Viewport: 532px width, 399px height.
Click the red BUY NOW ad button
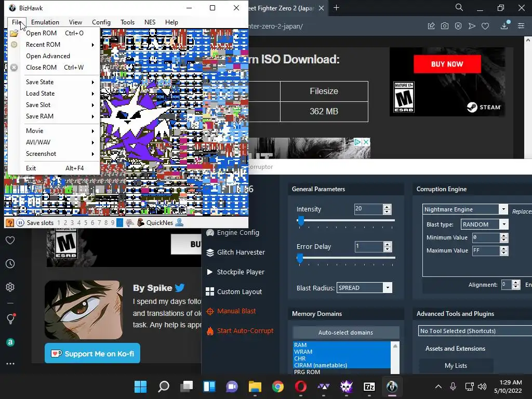pos(447,64)
